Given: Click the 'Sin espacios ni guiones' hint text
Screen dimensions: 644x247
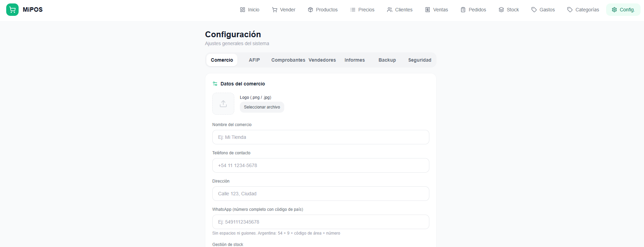Looking at the screenshot, I should (x=276, y=233).
